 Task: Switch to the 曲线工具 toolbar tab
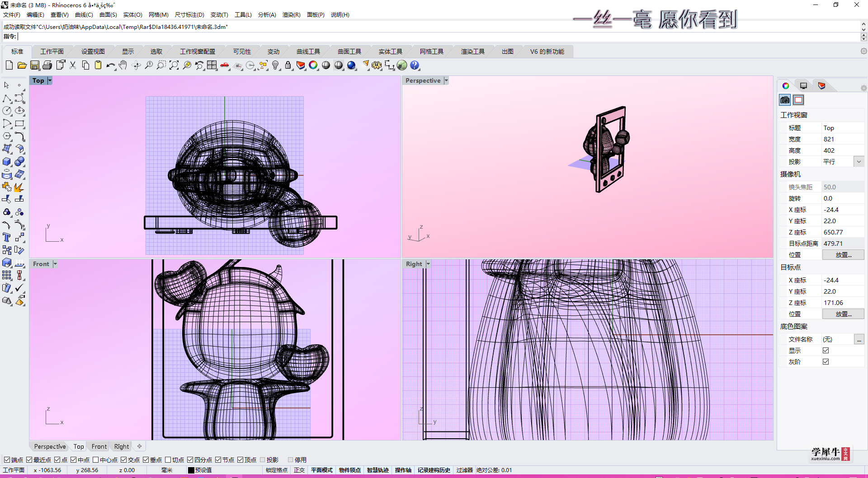click(308, 52)
